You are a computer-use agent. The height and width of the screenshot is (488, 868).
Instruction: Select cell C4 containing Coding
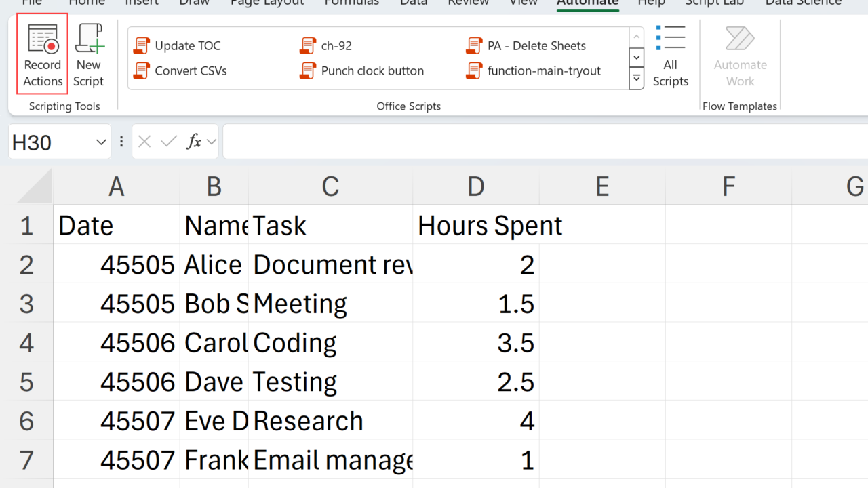(330, 343)
